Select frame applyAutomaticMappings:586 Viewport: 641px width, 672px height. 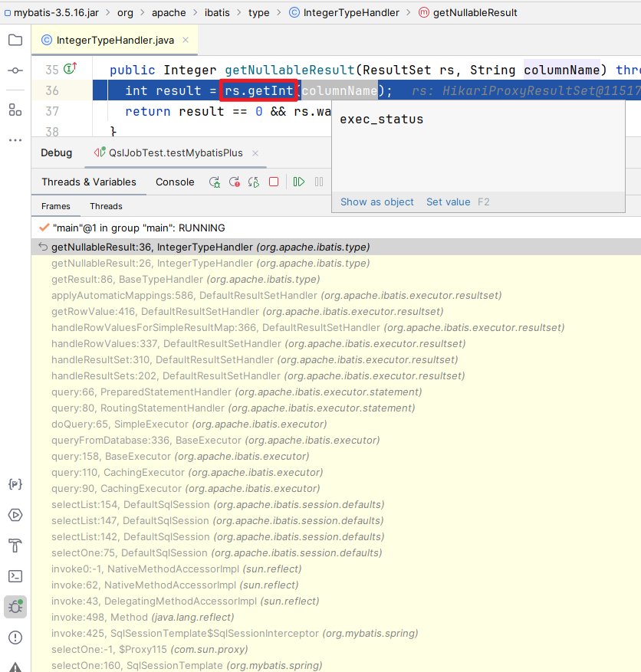tap(336, 295)
